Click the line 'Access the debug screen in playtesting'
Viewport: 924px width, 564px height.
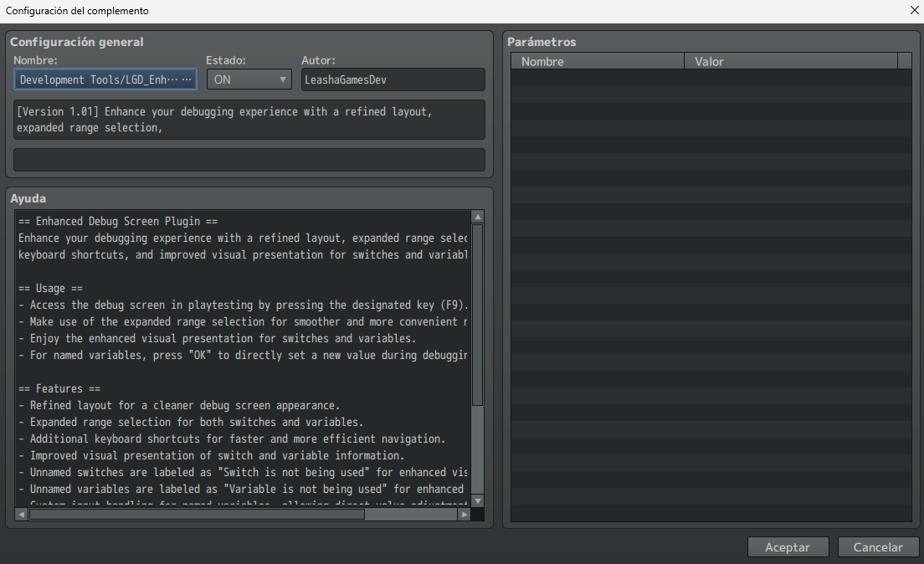[243, 305]
